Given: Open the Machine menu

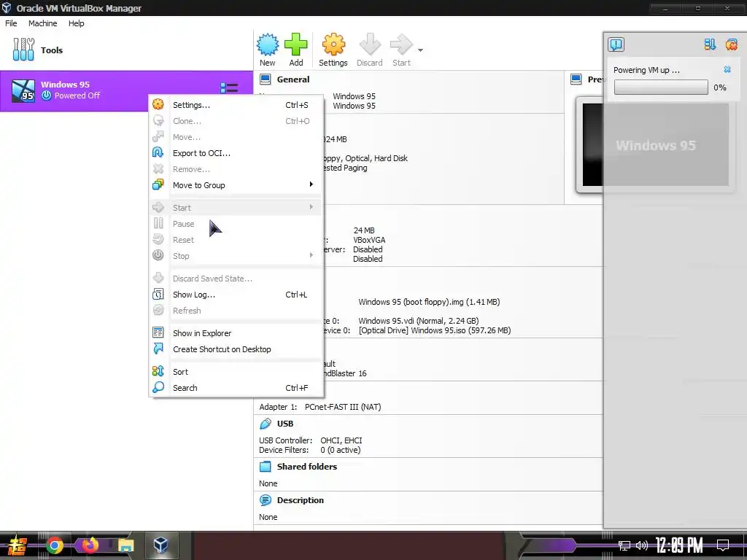Looking at the screenshot, I should click(43, 23).
